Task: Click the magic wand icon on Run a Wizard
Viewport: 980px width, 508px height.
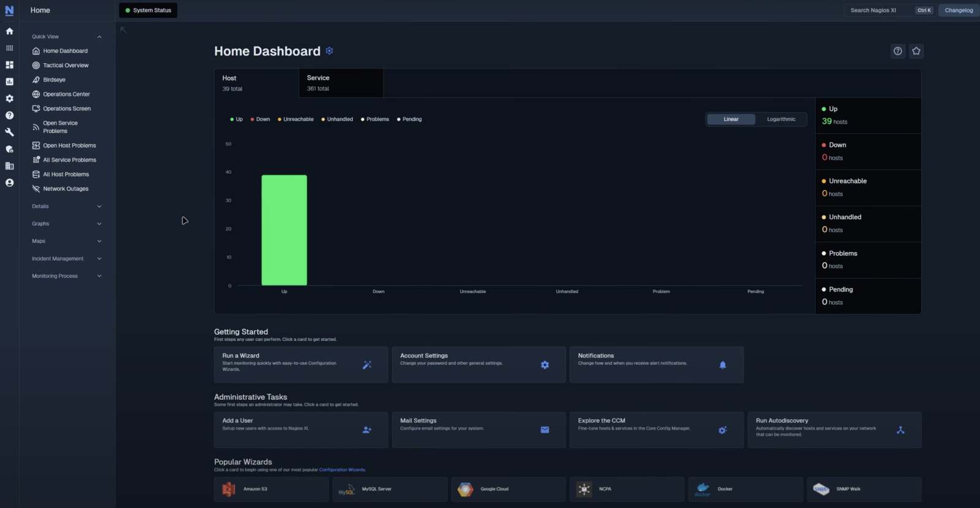Action: click(x=367, y=365)
